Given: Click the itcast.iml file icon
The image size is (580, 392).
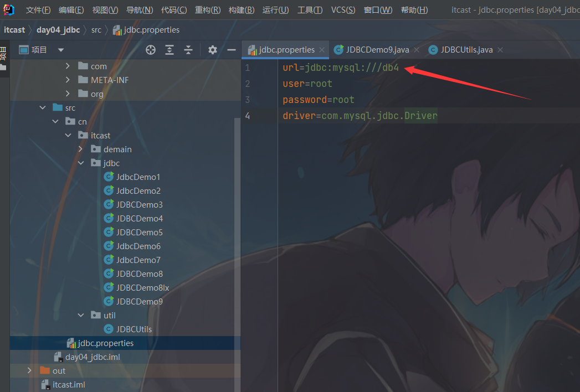Looking at the screenshot, I should pyautogui.click(x=46, y=385).
